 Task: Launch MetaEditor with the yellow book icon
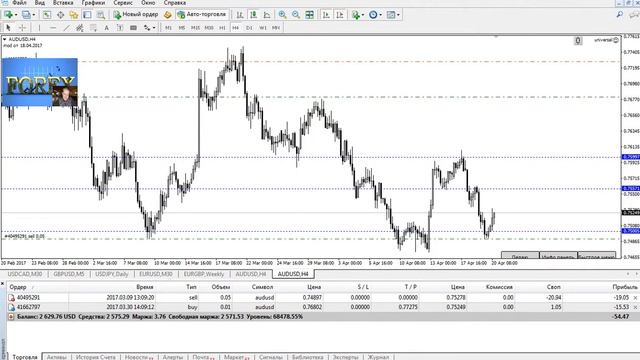(167, 15)
